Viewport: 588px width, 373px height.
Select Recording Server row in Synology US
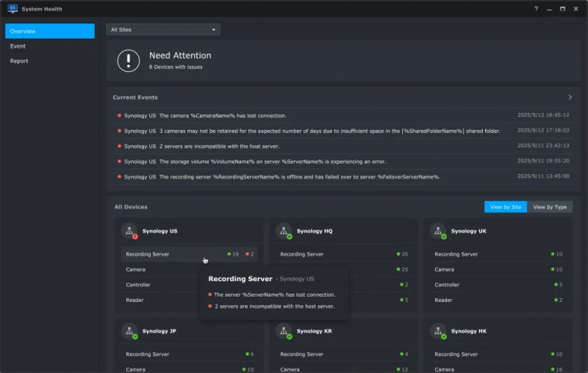[x=190, y=254]
